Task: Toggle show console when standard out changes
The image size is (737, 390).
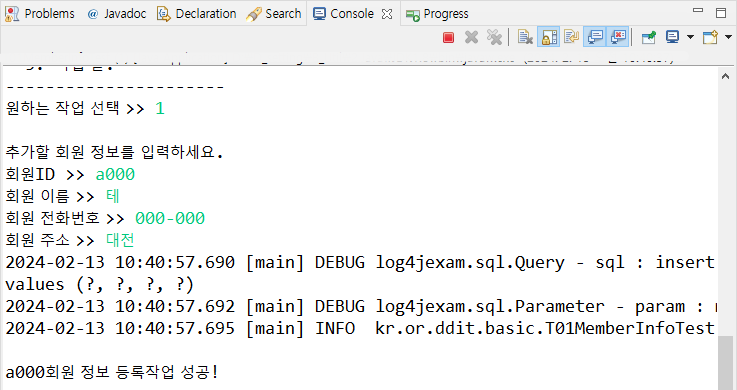Action: pos(596,37)
